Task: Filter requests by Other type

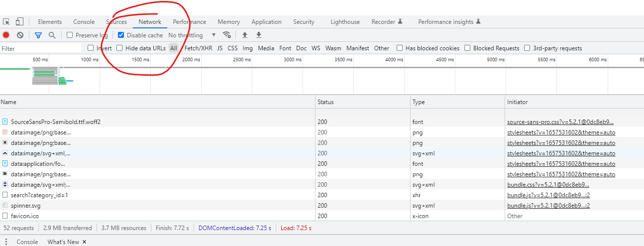Action: point(382,48)
